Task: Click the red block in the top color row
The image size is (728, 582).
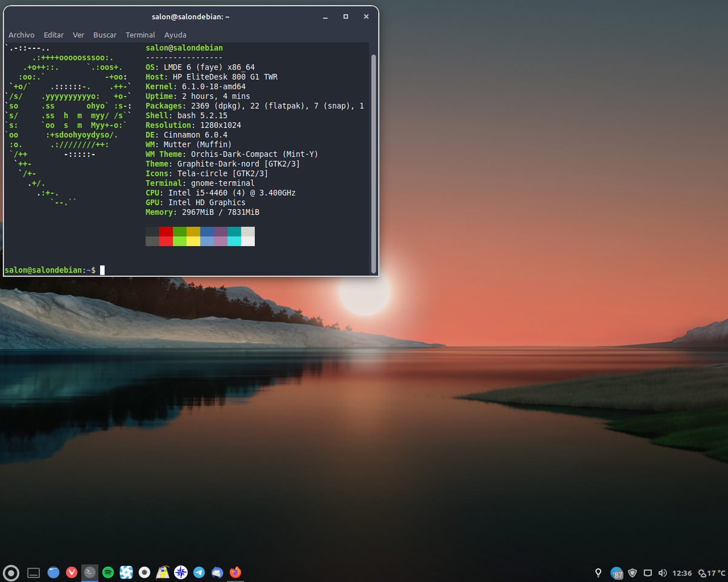Action: (166, 232)
